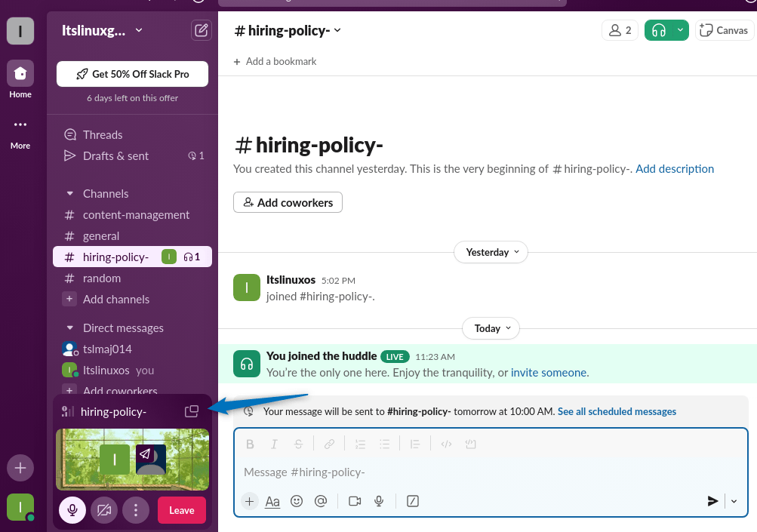The image size is (757, 532).
Task: Pop out the huddle window
Action: click(192, 411)
